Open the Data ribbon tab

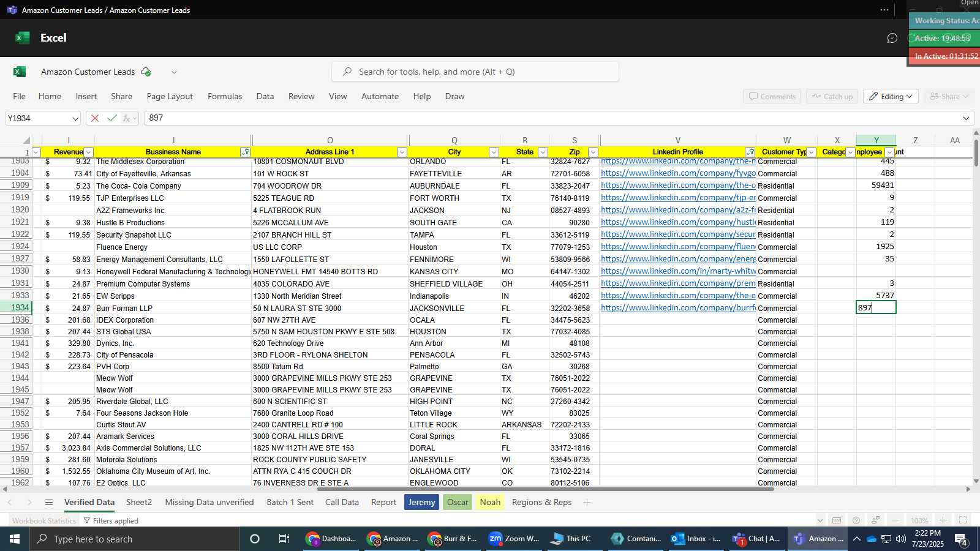(265, 97)
